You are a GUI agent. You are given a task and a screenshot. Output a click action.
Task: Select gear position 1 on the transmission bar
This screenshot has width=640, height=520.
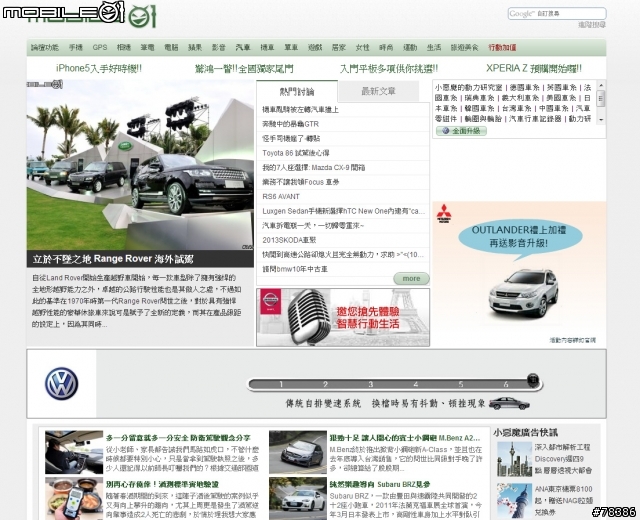click(x=281, y=384)
